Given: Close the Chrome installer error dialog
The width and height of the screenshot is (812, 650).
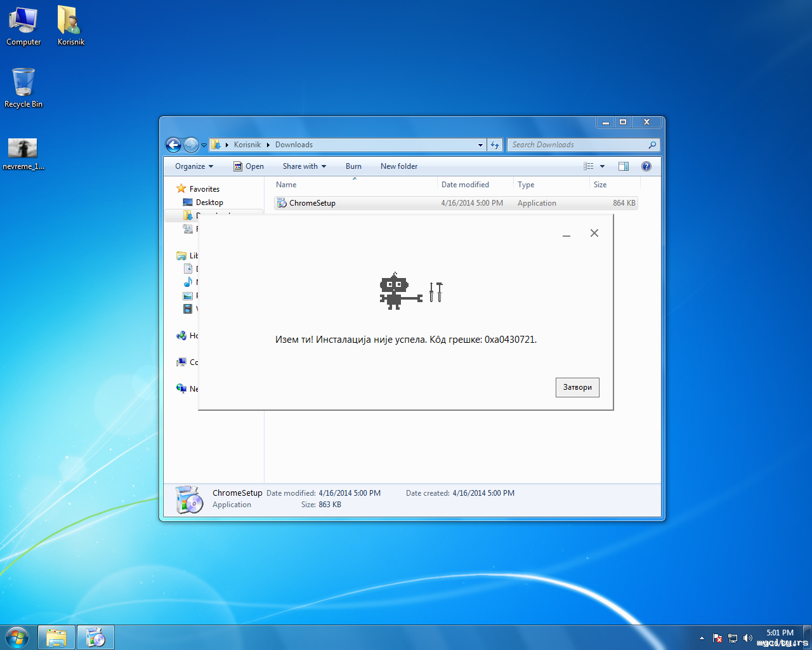Looking at the screenshot, I should pos(594,233).
